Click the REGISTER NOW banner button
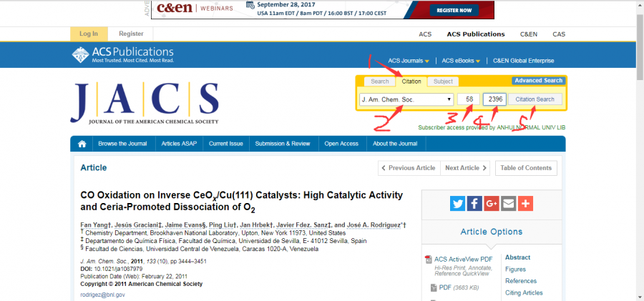 454,10
